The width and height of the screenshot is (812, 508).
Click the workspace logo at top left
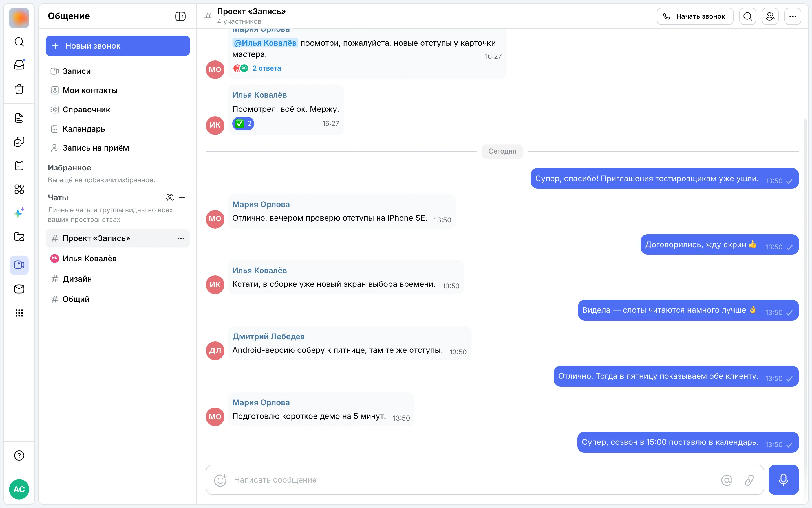tap(19, 18)
